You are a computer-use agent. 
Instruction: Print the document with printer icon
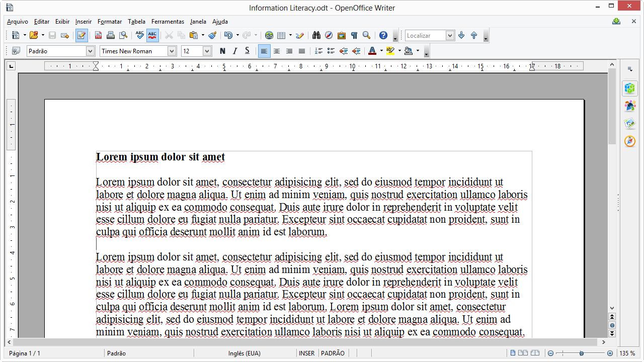(x=110, y=35)
